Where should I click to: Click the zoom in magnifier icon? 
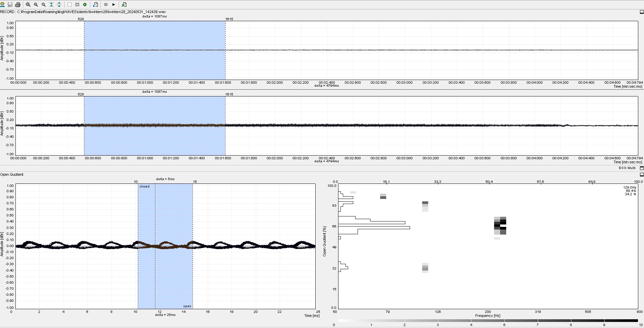tap(36, 5)
